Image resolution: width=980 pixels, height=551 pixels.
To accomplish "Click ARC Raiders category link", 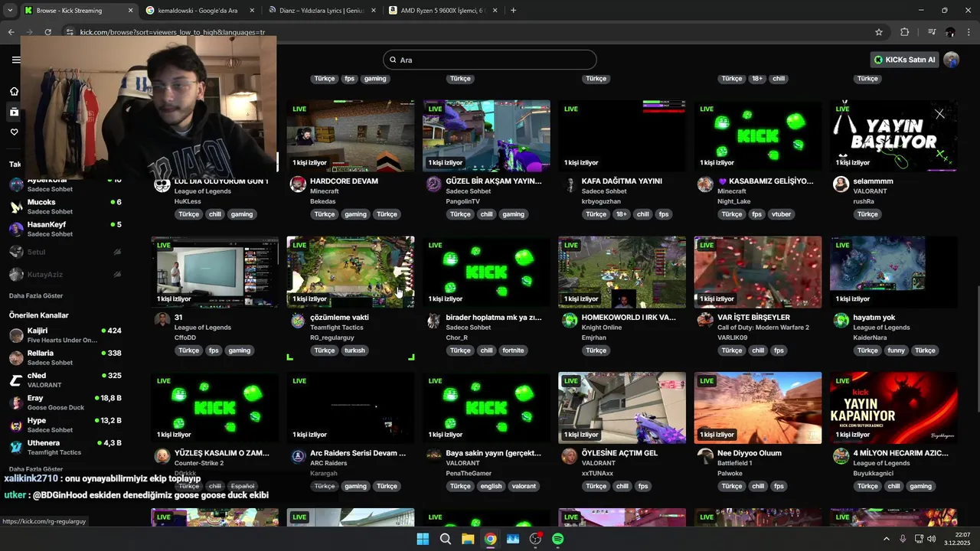I will (328, 463).
